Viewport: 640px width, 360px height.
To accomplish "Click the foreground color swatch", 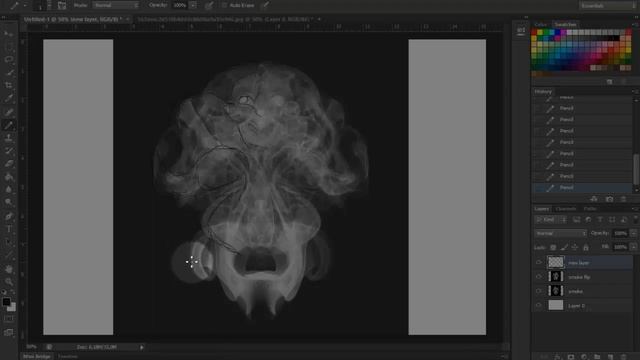I will (6, 302).
